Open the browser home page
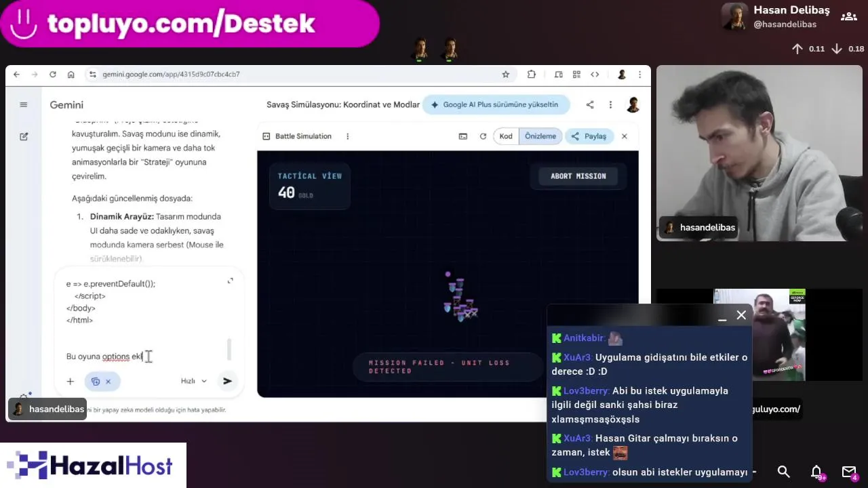The height and width of the screenshot is (488, 868). coord(71,75)
